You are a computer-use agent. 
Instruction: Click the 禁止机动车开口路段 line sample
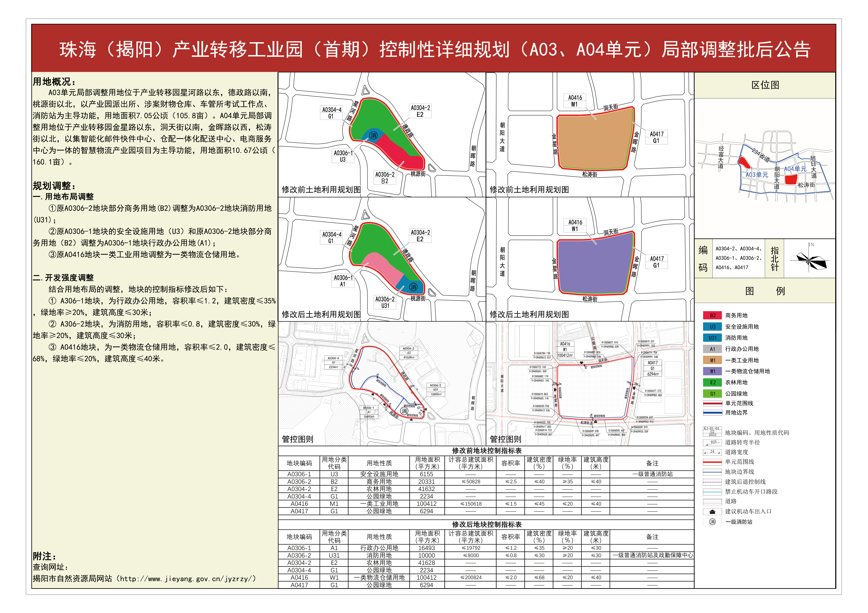(713, 492)
